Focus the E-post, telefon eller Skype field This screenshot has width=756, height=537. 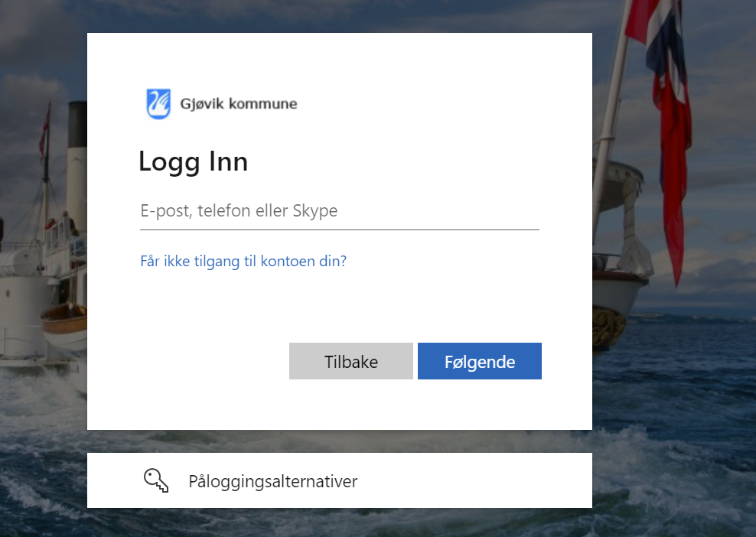pyautogui.click(x=339, y=211)
